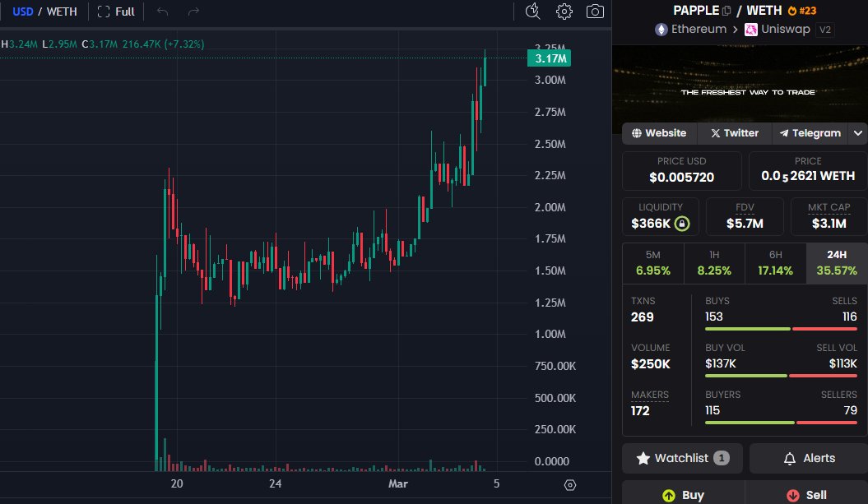Click the '24' date label on time axis
The image size is (868, 504).
click(275, 484)
